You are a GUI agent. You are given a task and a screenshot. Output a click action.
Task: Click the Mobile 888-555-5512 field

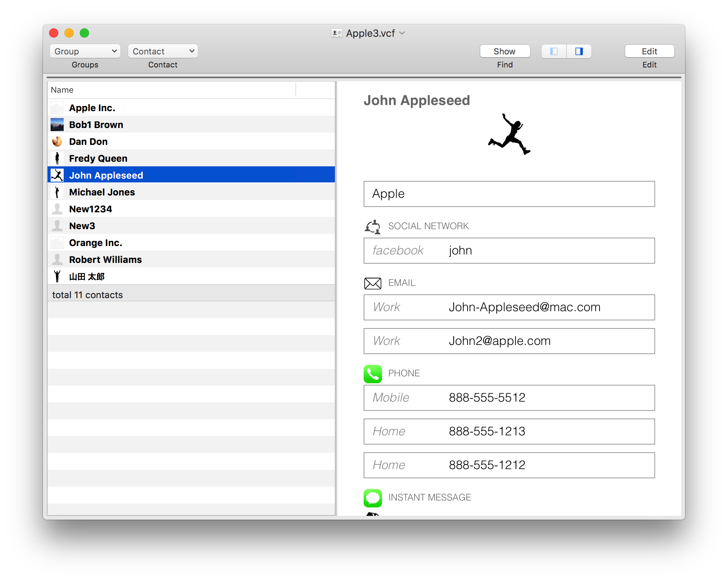[509, 398]
